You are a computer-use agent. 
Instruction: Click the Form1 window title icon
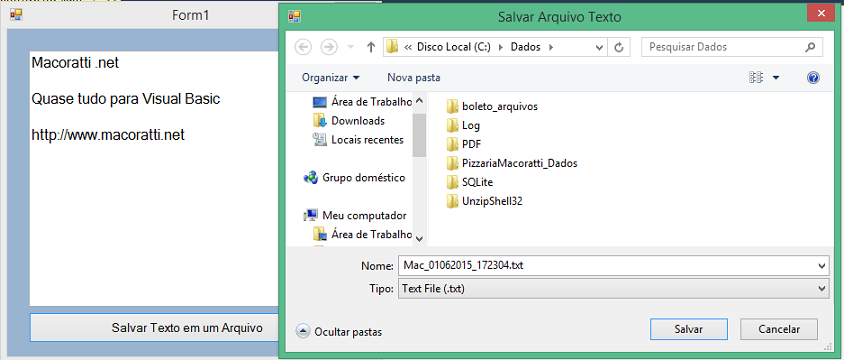pos(16,15)
